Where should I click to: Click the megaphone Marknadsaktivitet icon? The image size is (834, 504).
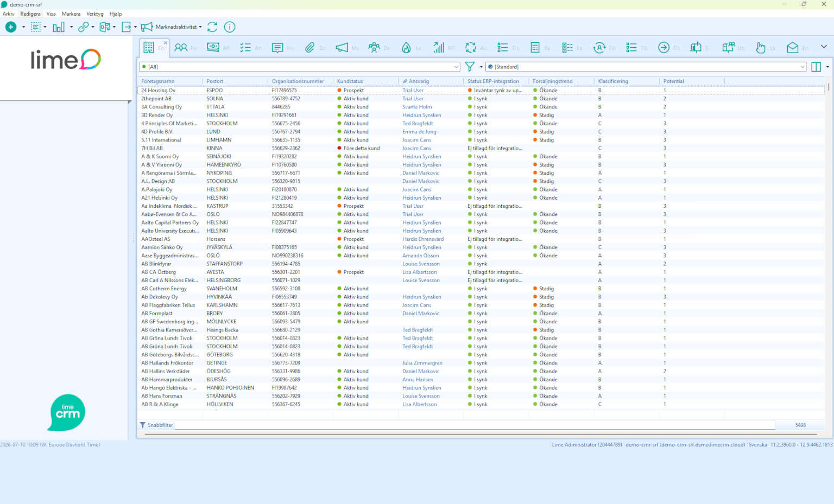(147, 27)
